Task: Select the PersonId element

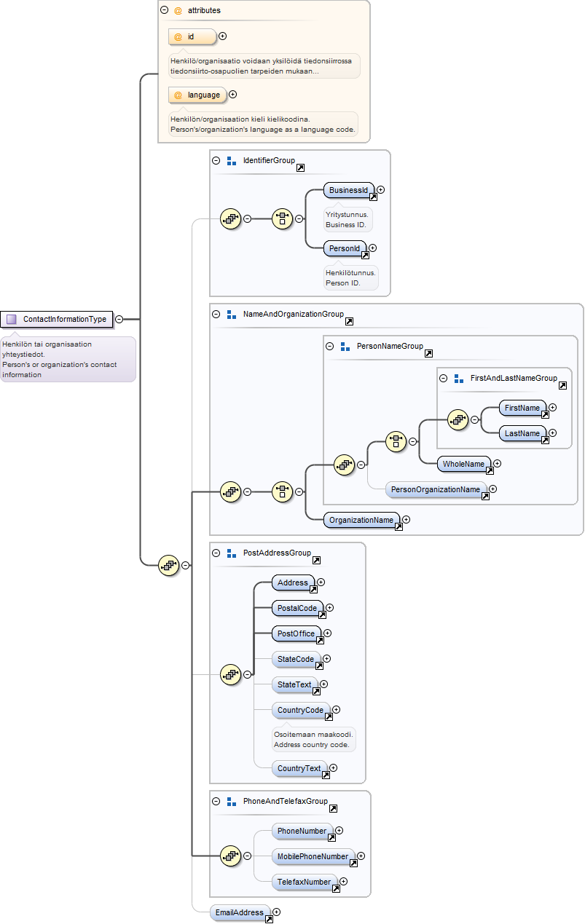Action: (x=345, y=248)
